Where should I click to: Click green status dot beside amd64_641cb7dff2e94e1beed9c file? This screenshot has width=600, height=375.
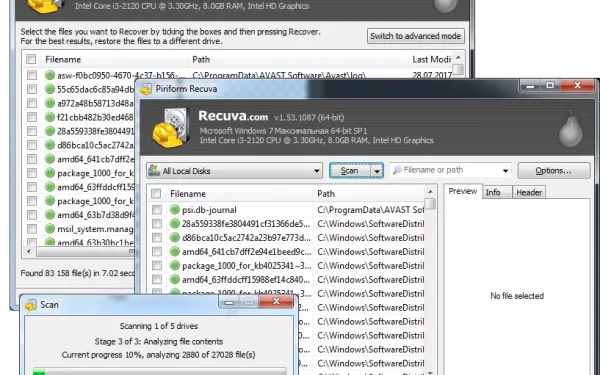(x=175, y=251)
